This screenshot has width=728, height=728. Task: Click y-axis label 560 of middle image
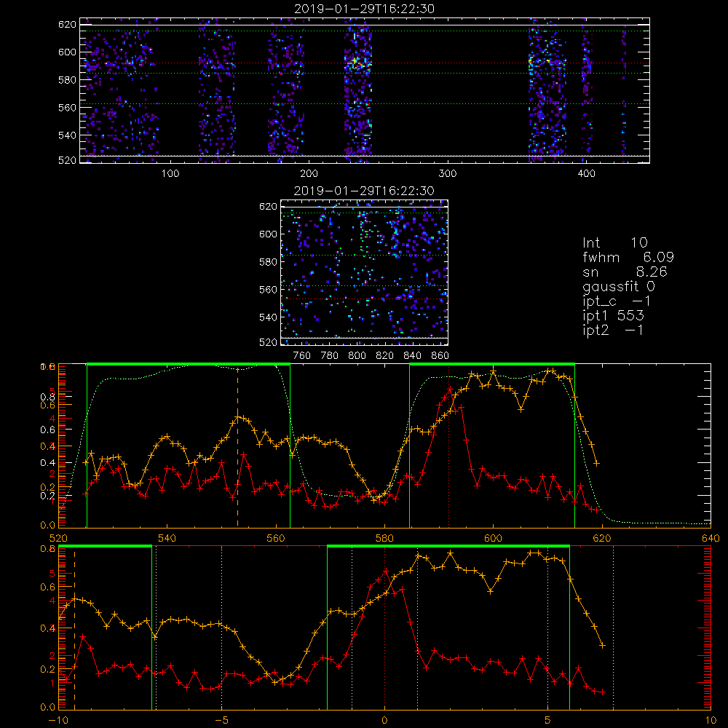(269, 289)
